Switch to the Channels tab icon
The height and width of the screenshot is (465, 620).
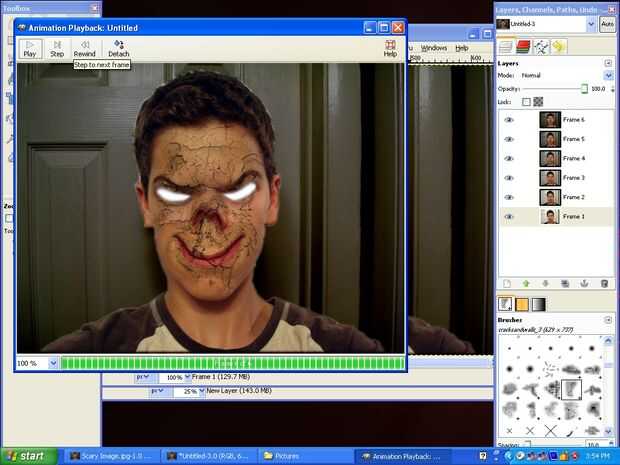[x=523, y=47]
